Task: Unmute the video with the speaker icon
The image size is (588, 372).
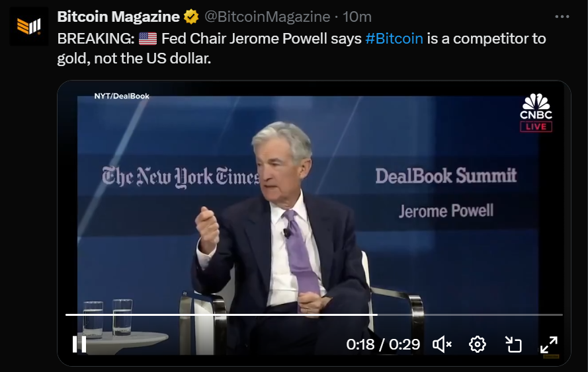Action: [442, 344]
